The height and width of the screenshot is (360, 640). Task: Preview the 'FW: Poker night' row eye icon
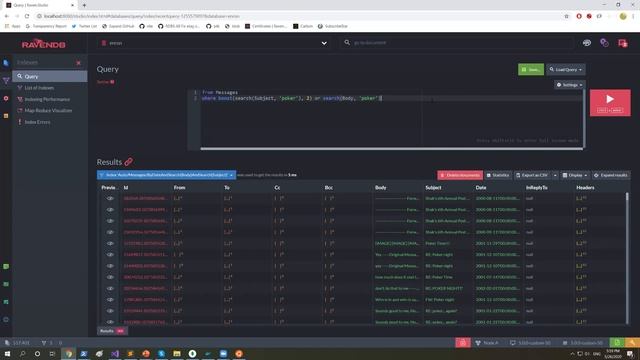(110, 300)
